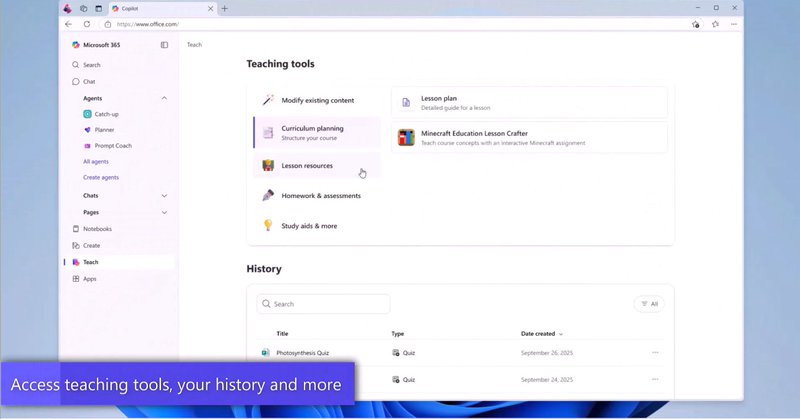Close the Copilot browser tab
This screenshot has width=800, height=419.
[210, 8]
